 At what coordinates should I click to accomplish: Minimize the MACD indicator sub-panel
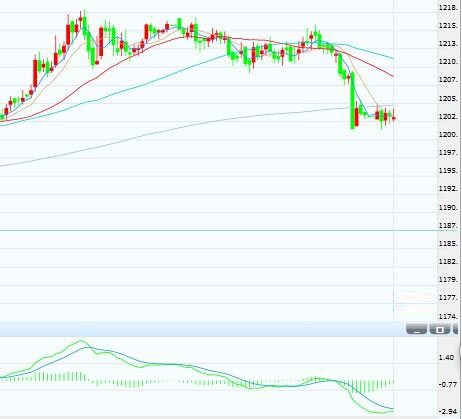417,329
